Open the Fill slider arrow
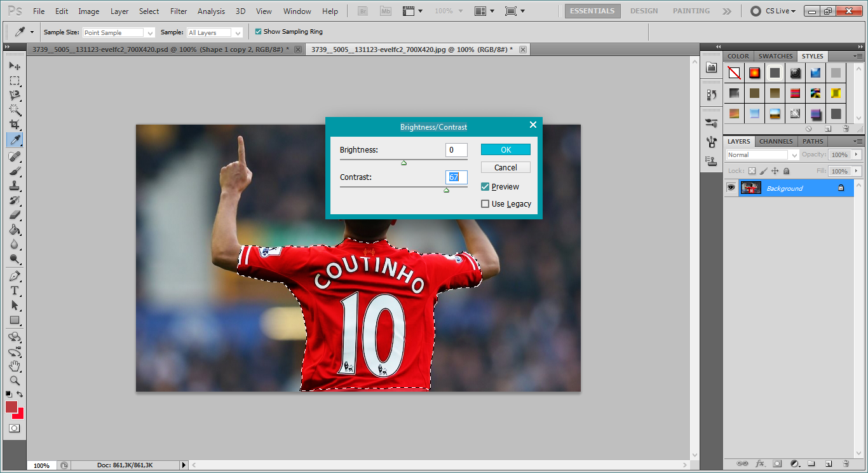 [x=857, y=171]
